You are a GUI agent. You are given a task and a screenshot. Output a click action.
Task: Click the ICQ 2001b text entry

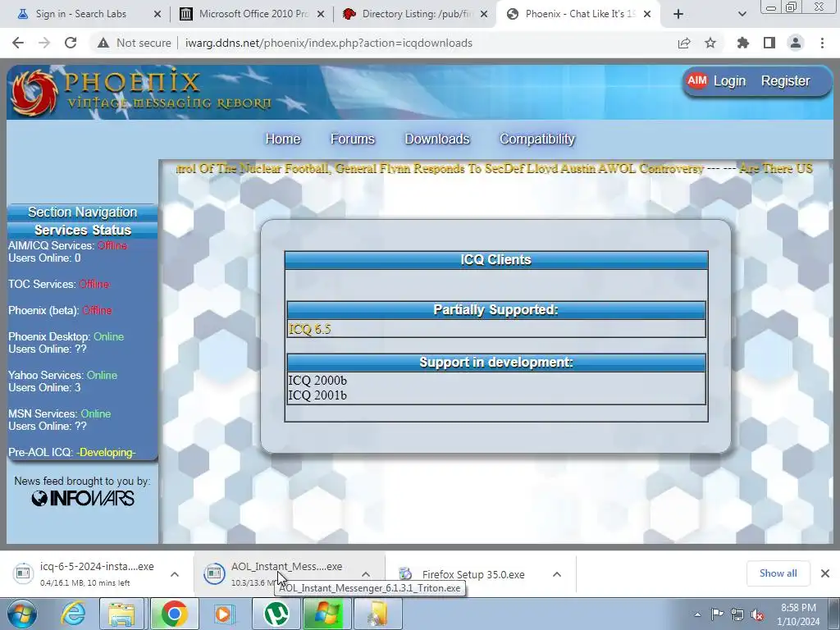317,395
